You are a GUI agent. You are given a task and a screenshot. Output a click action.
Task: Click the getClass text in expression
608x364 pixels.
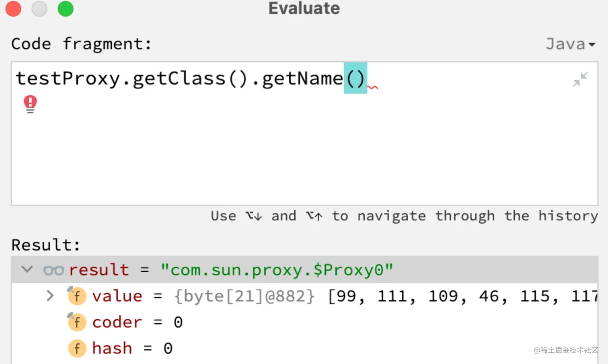[x=179, y=78]
